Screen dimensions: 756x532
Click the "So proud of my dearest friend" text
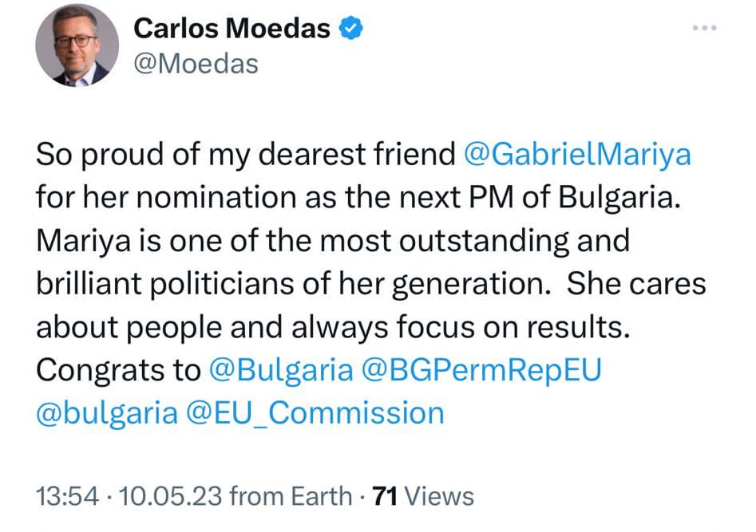point(245,155)
